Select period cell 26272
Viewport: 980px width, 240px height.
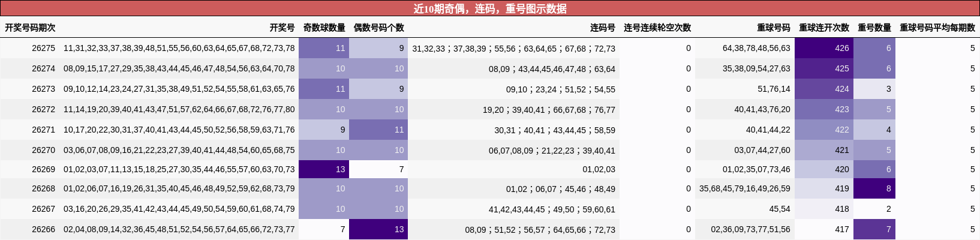tap(30, 109)
